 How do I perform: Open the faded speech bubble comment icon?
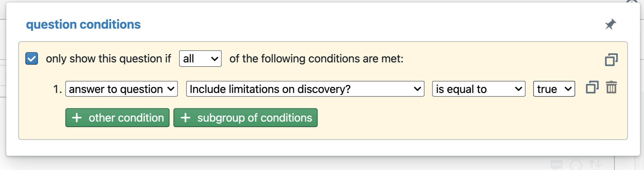pos(557,165)
